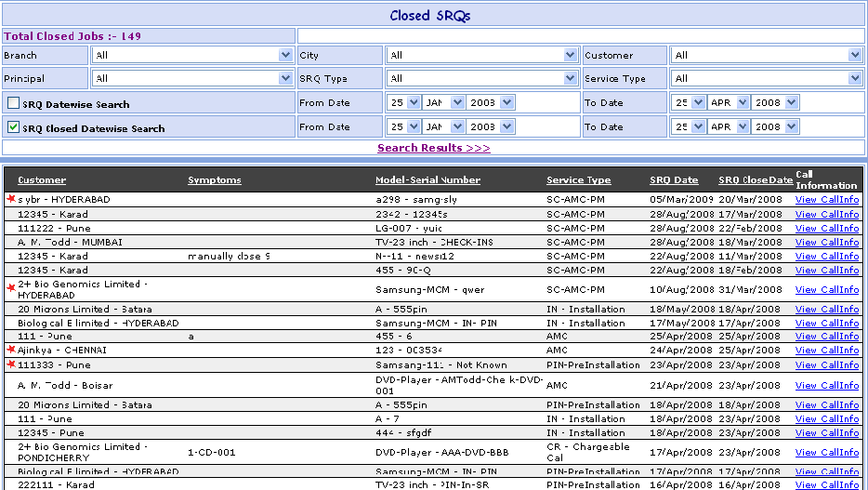Image resolution: width=868 pixels, height=490 pixels.
Task: Click the red star beside Ajinkya - CHENNAI
Action: pyautogui.click(x=11, y=350)
